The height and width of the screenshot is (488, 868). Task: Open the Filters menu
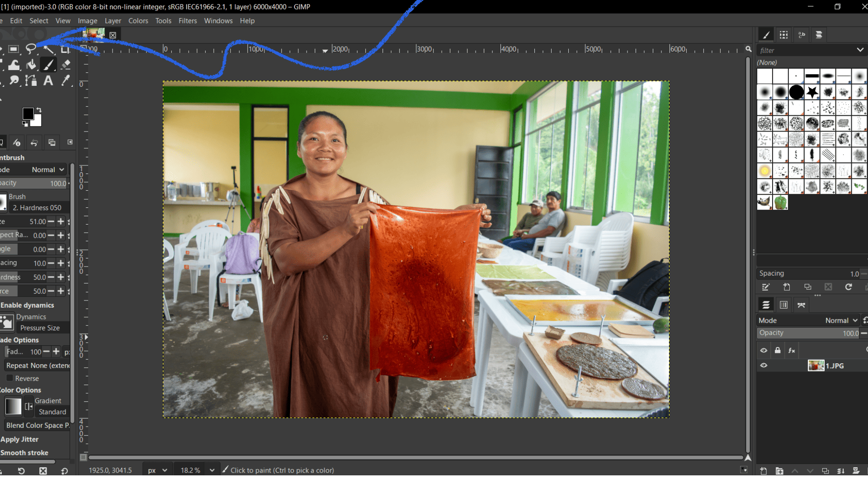(x=188, y=21)
